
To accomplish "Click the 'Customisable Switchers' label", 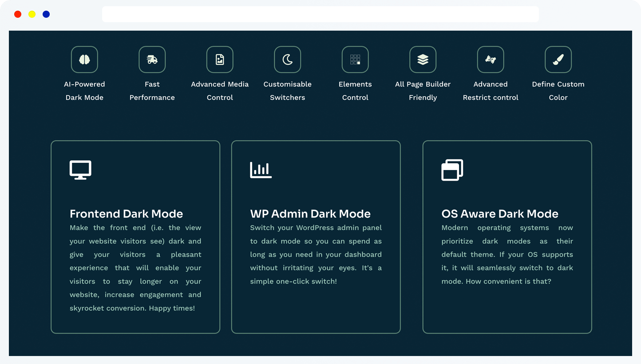I will tap(288, 91).
